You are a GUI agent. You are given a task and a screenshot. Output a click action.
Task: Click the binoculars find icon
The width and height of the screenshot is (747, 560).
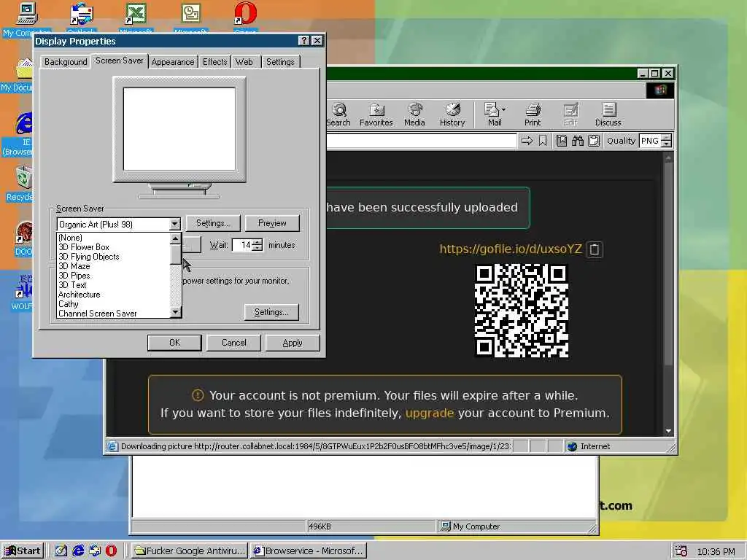coord(578,141)
